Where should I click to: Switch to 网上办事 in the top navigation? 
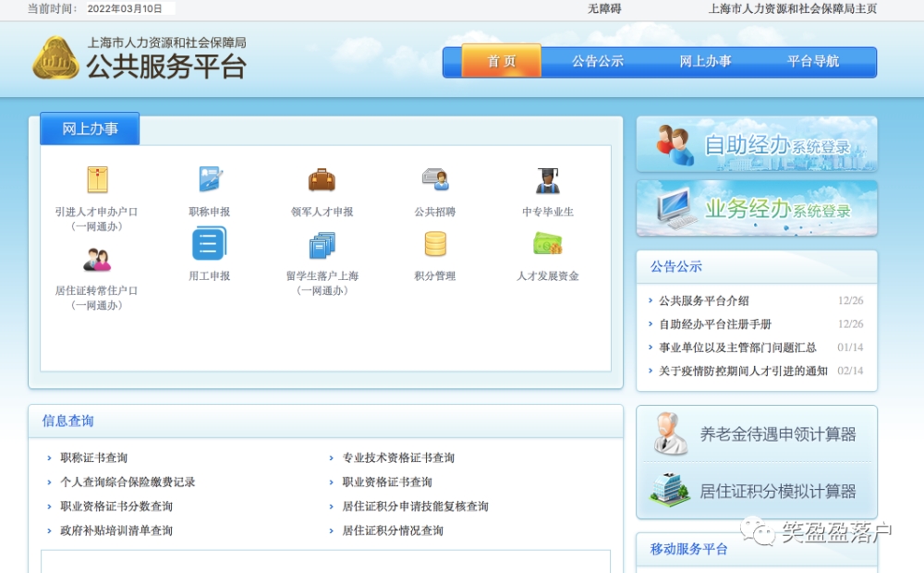[x=705, y=61]
